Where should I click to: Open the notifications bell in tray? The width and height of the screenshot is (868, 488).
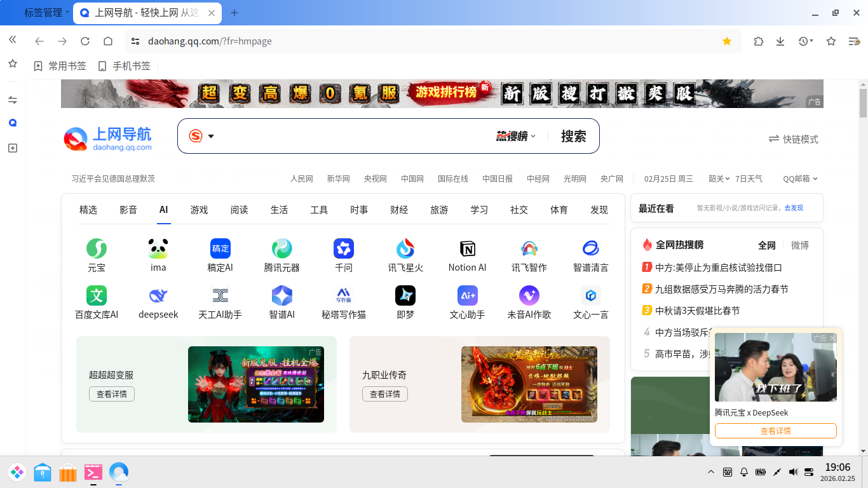(x=744, y=472)
